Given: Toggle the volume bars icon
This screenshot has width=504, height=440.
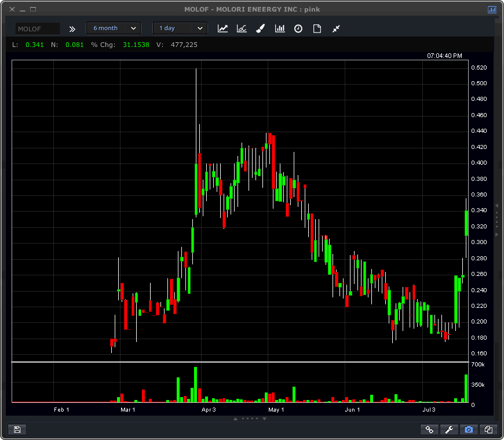Looking at the screenshot, I should (280, 28).
